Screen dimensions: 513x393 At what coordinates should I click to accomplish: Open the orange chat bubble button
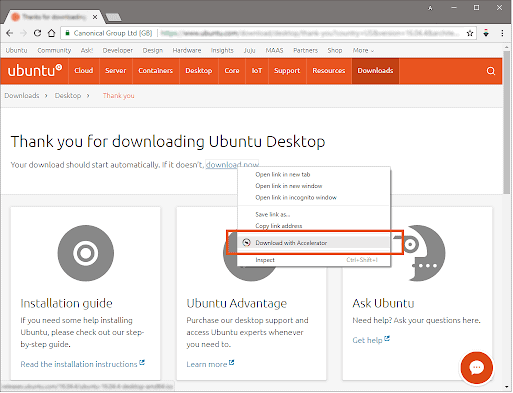pyautogui.click(x=477, y=367)
